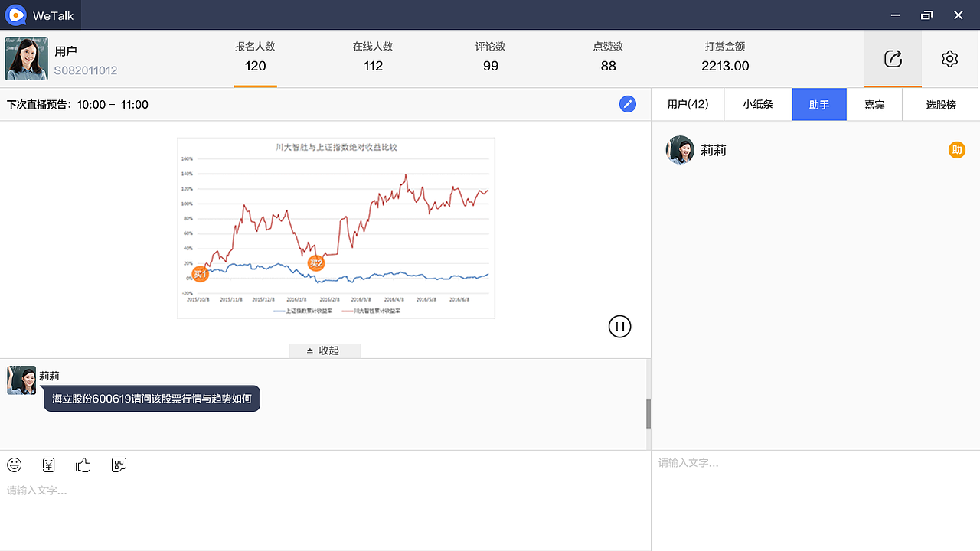Click the barrage comment icon

point(119,465)
